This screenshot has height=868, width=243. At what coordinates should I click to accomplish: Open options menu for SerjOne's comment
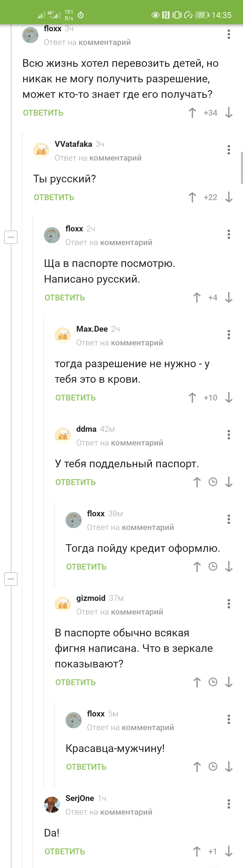pos(229,804)
